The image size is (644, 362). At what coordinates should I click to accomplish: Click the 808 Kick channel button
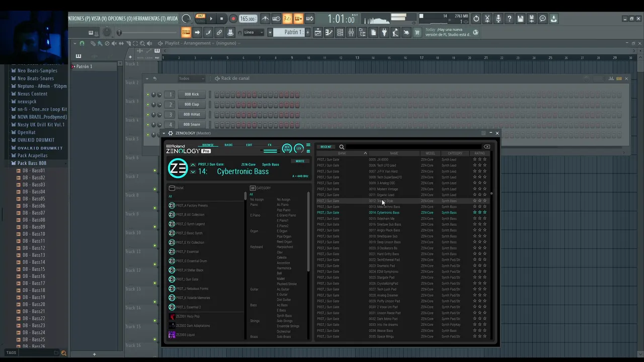(192, 94)
